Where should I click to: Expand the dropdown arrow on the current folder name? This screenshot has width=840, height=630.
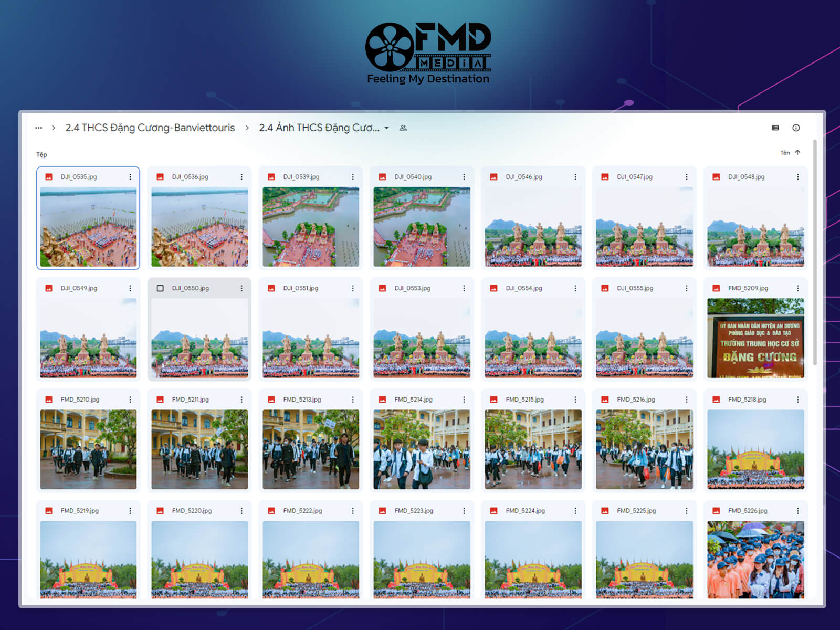(x=387, y=128)
